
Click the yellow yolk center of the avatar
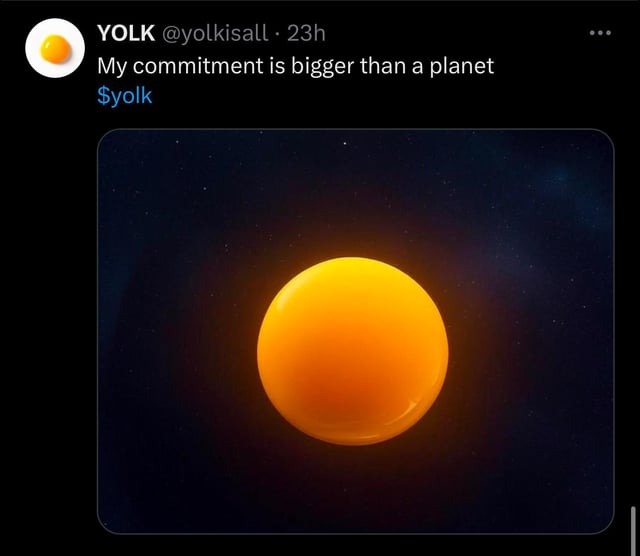(x=56, y=48)
